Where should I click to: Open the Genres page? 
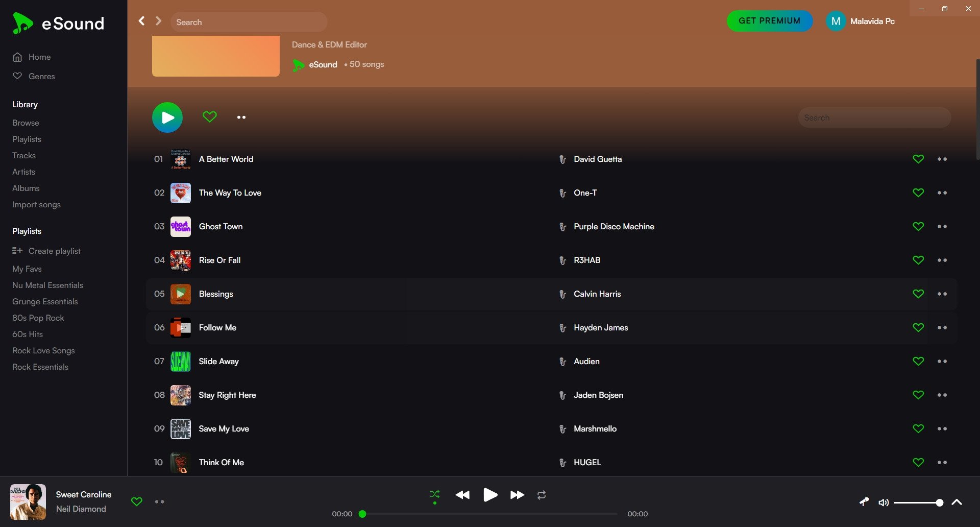[41, 76]
